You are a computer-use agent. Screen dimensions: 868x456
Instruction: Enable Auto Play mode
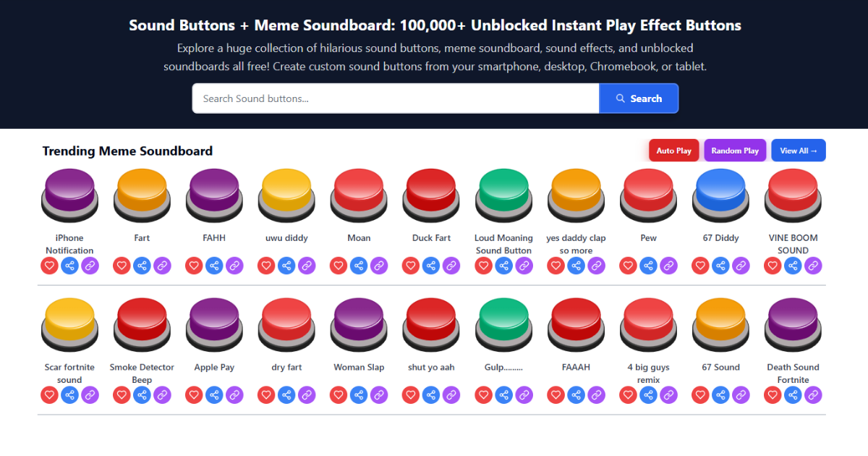[x=673, y=150]
